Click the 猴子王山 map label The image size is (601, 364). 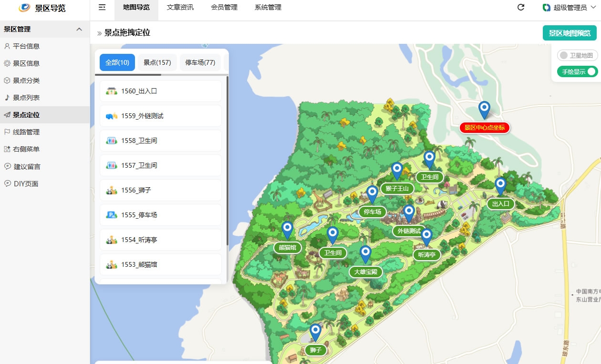(397, 188)
